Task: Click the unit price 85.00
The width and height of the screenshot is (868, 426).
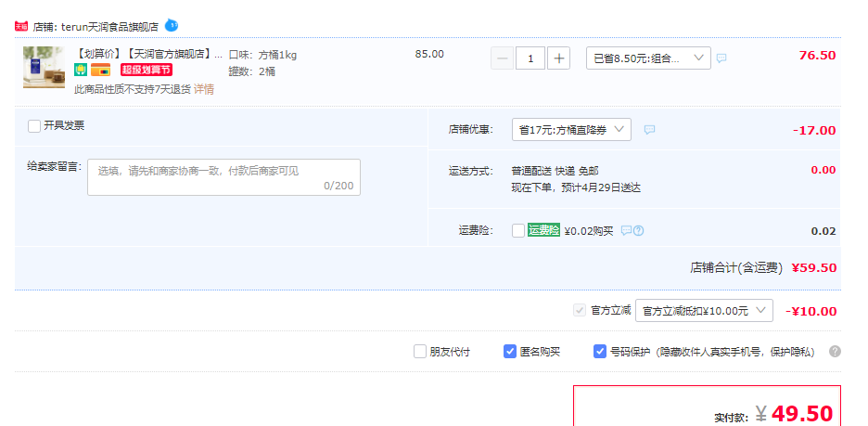Action: pos(429,54)
